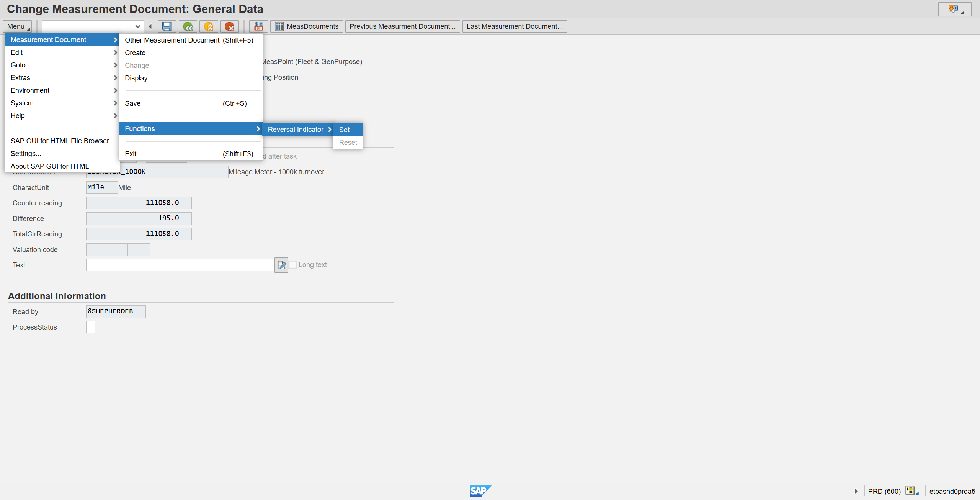The height and width of the screenshot is (500, 980).
Task: Choose Other Measurement Document menu item
Action: click(191, 40)
